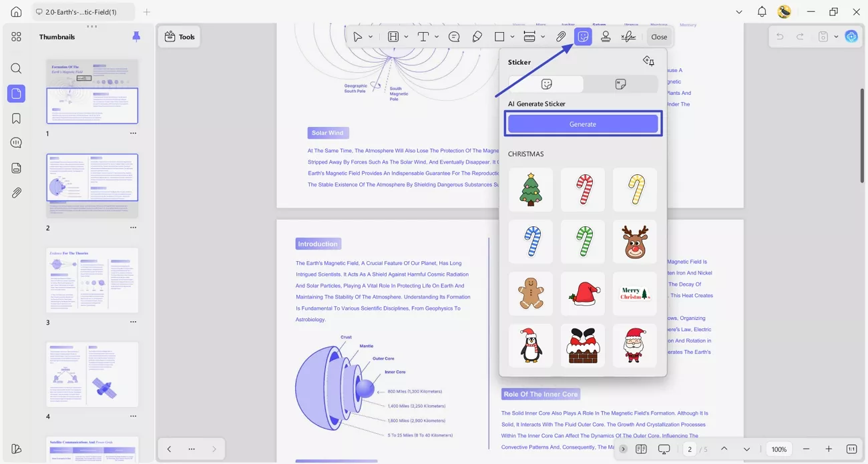868x464 pixels.
Task: Select the 2.0-Earth's-...tic-Field(1) document tab
Action: 83,12
